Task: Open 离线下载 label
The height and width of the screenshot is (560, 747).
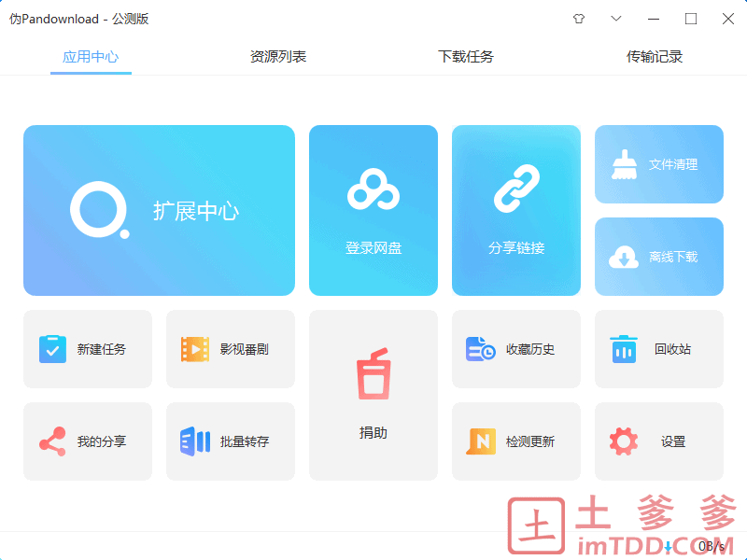Action: tap(673, 258)
